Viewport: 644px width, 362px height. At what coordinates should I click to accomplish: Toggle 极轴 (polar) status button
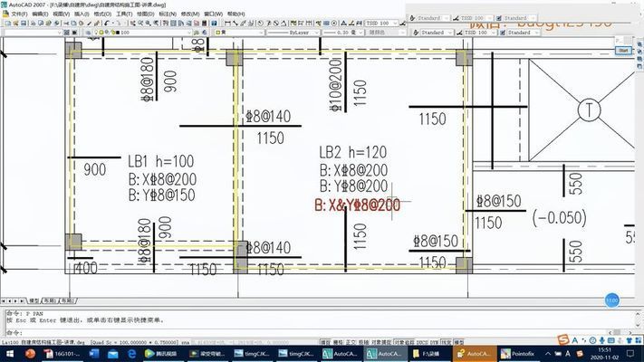point(363,342)
